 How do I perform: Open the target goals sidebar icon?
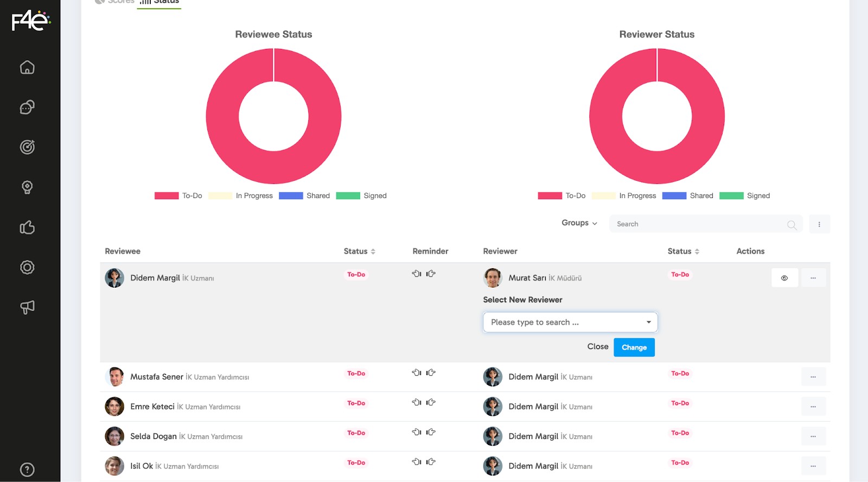(27, 147)
